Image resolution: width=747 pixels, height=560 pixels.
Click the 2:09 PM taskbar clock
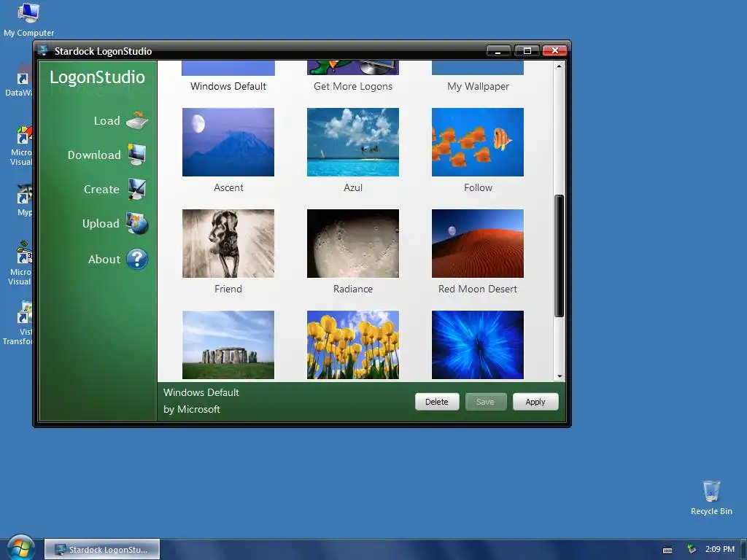(x=720, y=549)
